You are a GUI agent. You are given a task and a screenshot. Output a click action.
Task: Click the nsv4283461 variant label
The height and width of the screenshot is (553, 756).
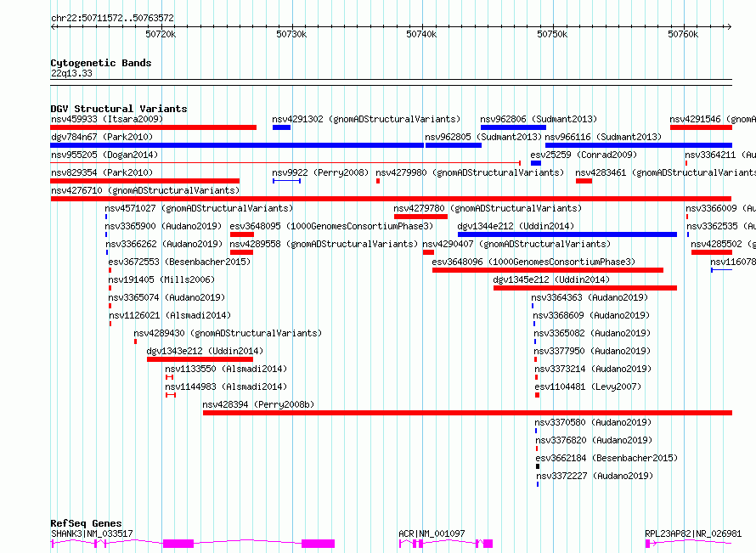[665, 172]
